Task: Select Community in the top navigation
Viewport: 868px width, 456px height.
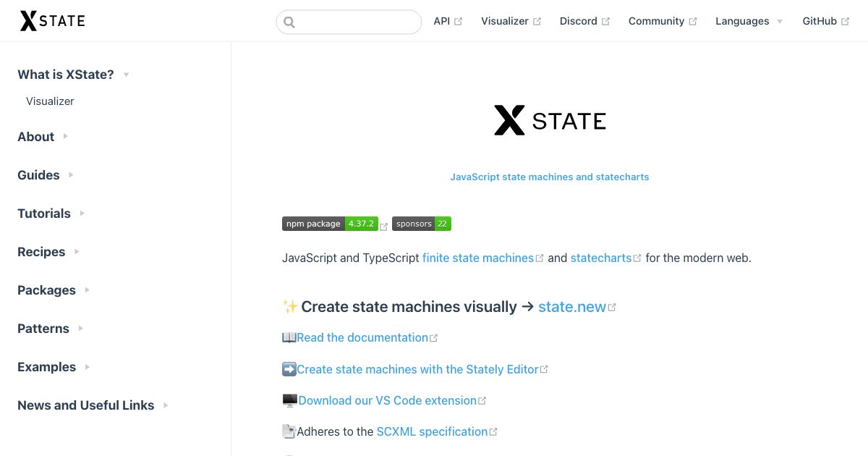Action: (655, 21)
